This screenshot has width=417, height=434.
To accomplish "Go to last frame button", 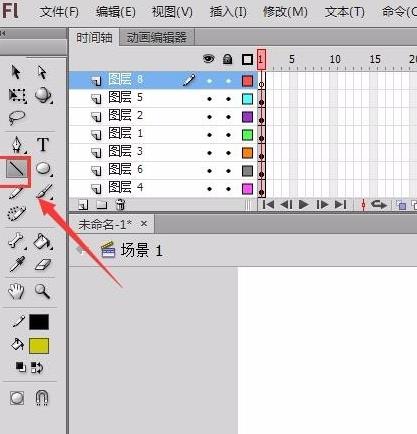I will coord(340,205).
